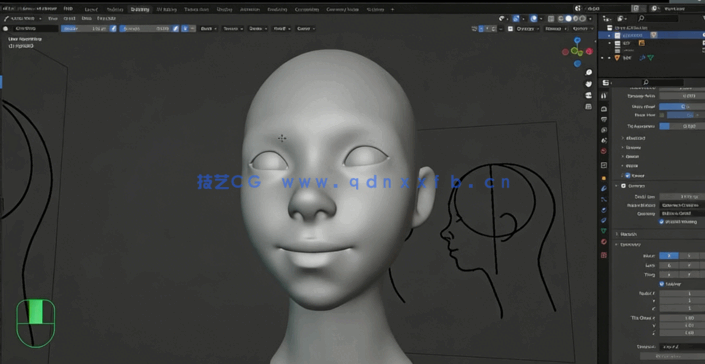
Task: Open the Texture properties tab
Action: click(x=604, y=255)
